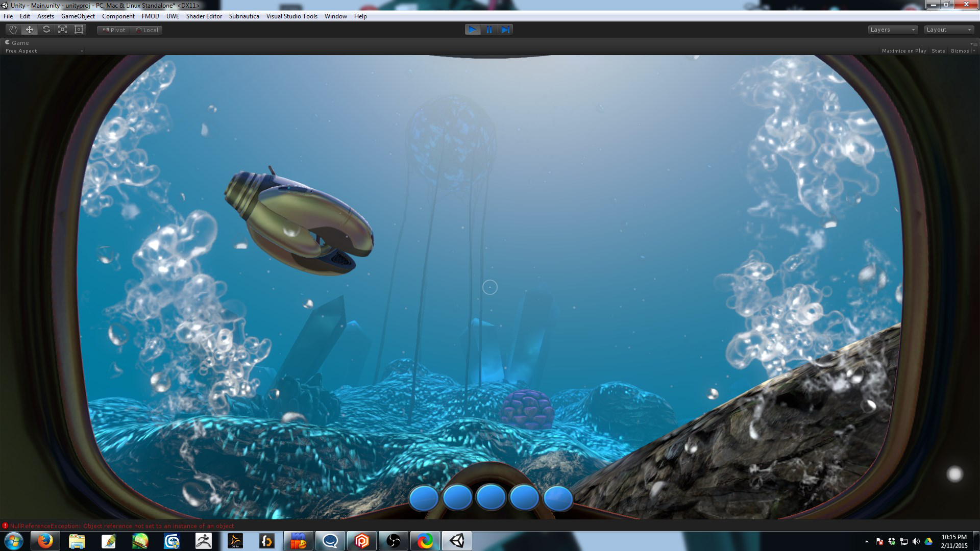Open the mIRC taskbar icon
Screen dimensions: 980x551
(299, 541)
